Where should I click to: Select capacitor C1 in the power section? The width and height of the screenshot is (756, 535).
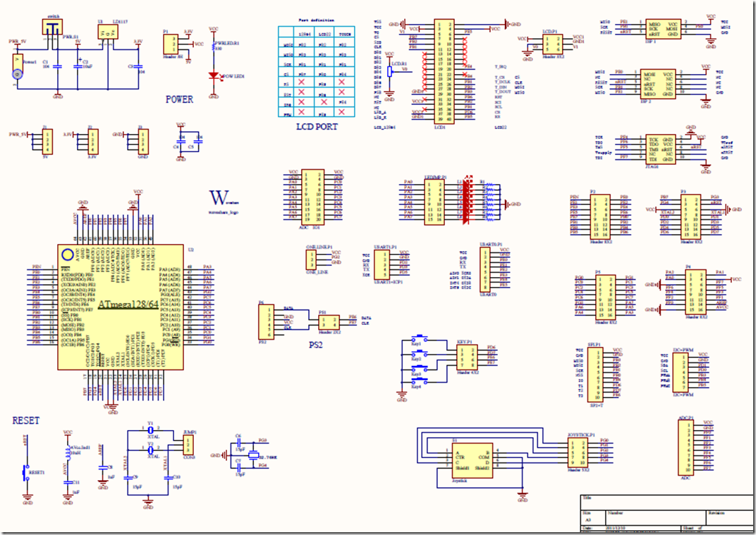(x=57, y=66)
